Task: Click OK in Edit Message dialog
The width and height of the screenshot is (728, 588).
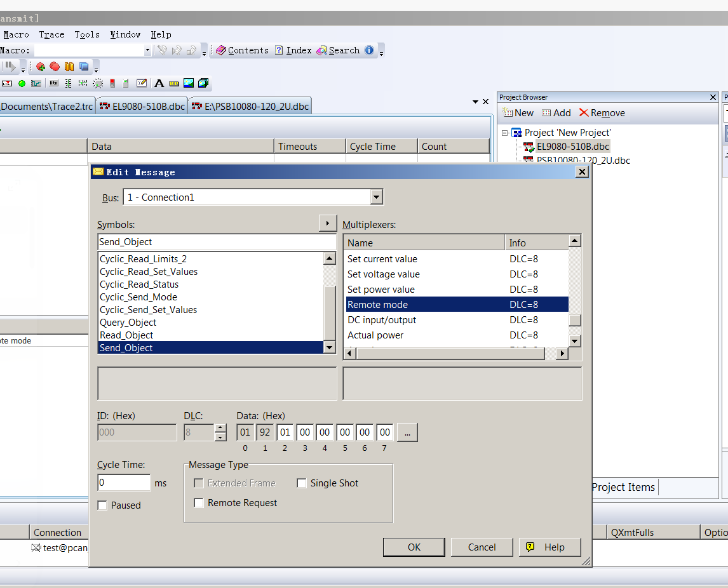Action: pyautogui.click(x=414, y=547)
